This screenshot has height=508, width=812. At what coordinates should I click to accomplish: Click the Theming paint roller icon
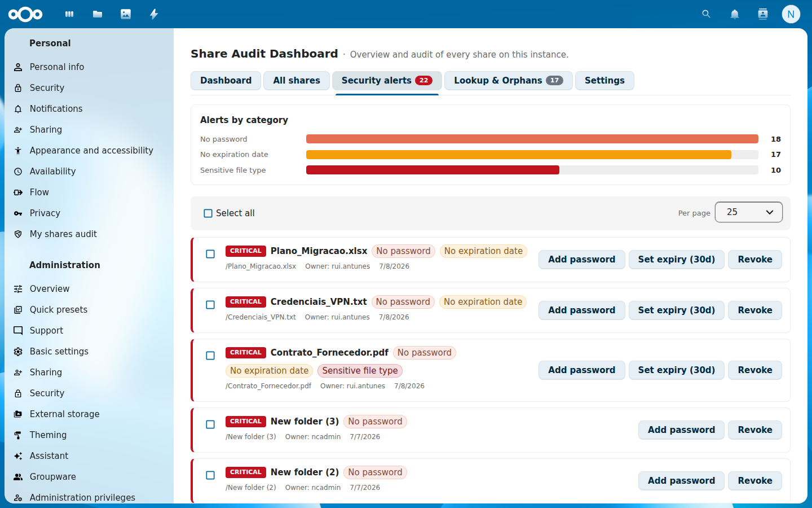[x=18, y=435]
